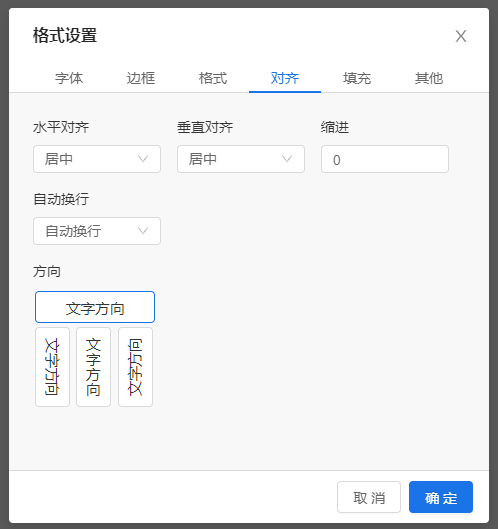Choose the stacked vertical text direction
The height and width of the screenshot is (529, 498).
93,367
